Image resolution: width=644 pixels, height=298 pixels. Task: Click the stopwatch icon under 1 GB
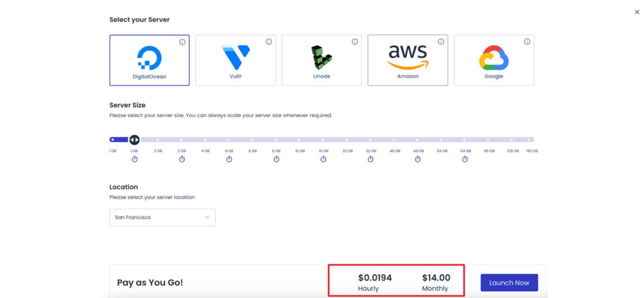135,159
